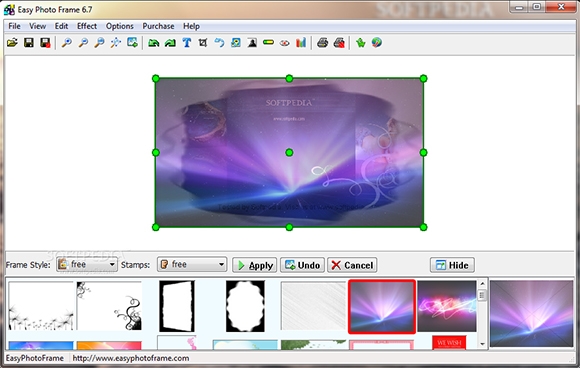The height and width of the screenshot is (368, 580).
Task: Click the Hide button
Action: 452,265
